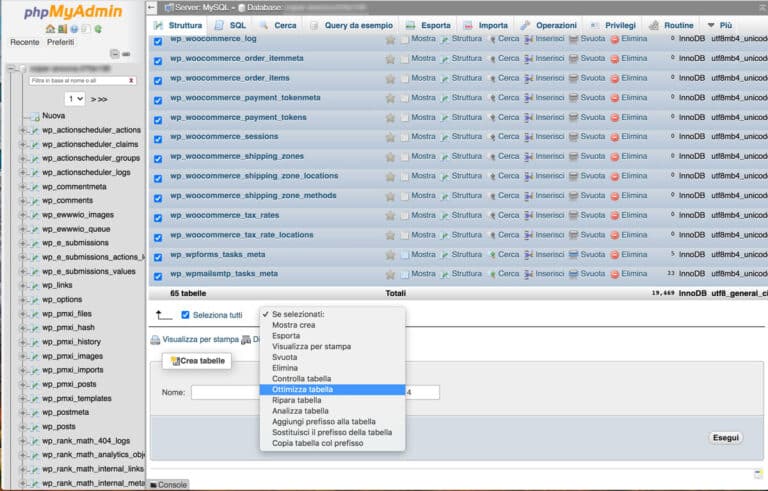This screenshot has height=491, width=768.
Task: Collapse the database node at tree top
Action: coord(11,69)
